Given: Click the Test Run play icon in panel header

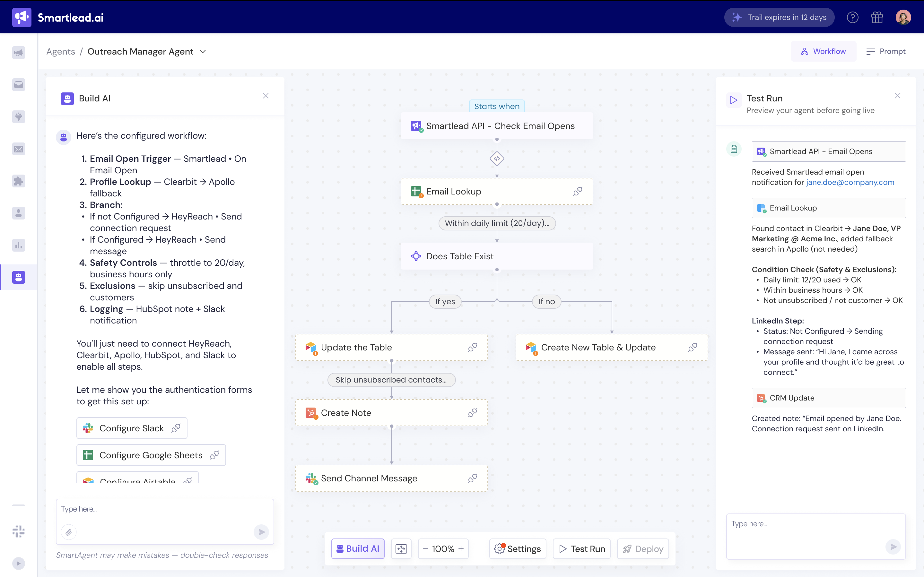Looking at the screenshot, I should [x=734, y=100].
